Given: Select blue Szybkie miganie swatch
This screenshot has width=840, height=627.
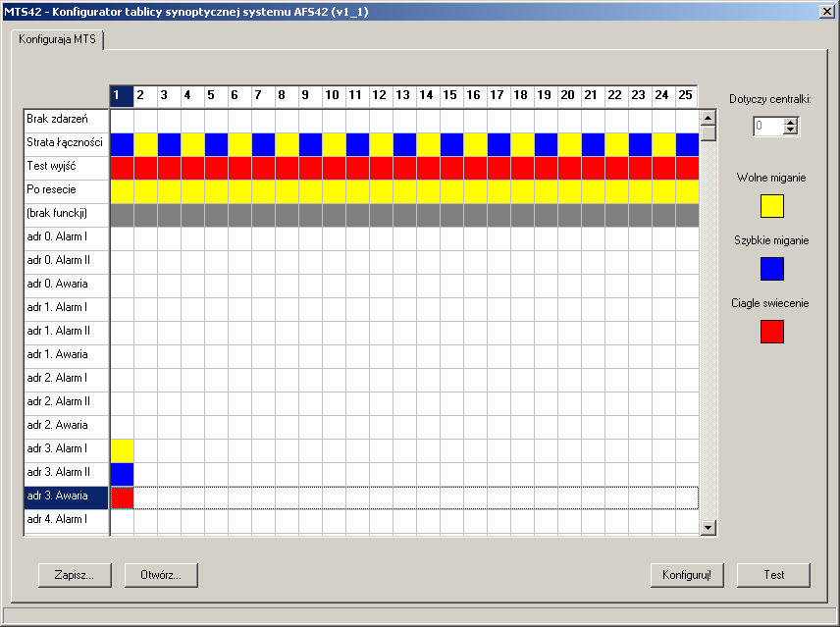Looking at the screenshot, I should pyautogui.click(x=772, y=269).
